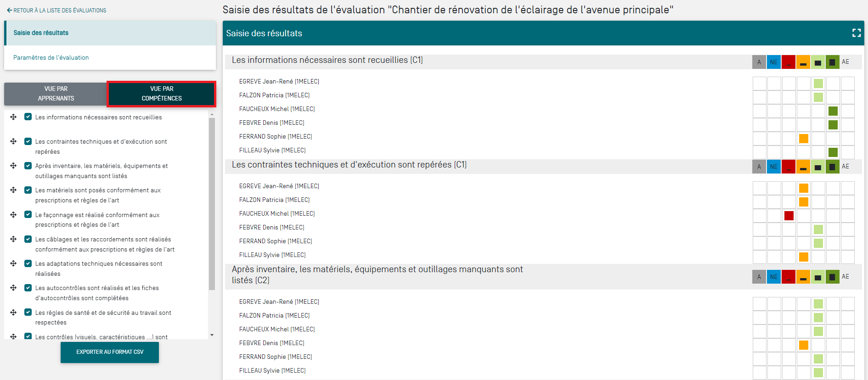Viewport: 868px width, 380px height.
Task: Click the gray A header in "Les informations nécessaires" section
Action: point(759,62)
